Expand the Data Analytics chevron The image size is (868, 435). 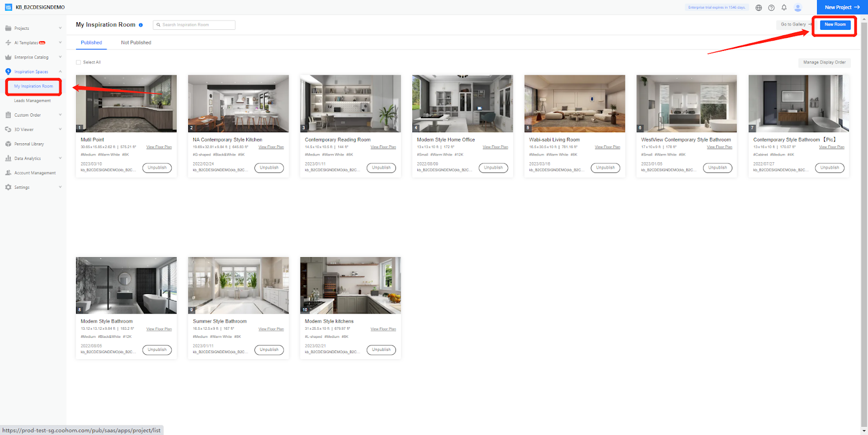tap(60, 158)
